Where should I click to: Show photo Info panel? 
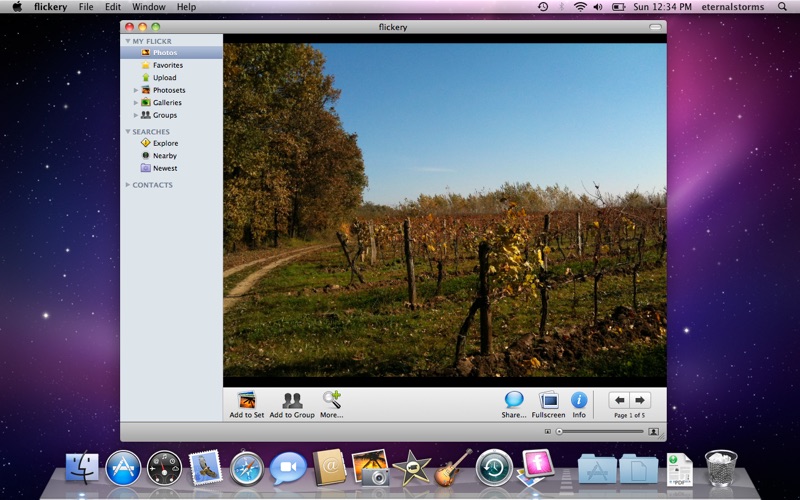[579, 400]
